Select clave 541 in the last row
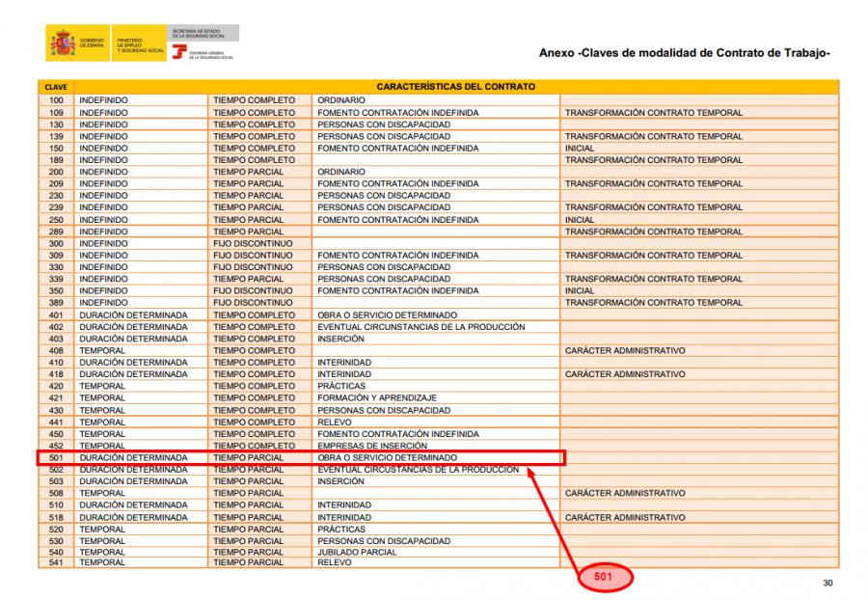 (56, 562)
